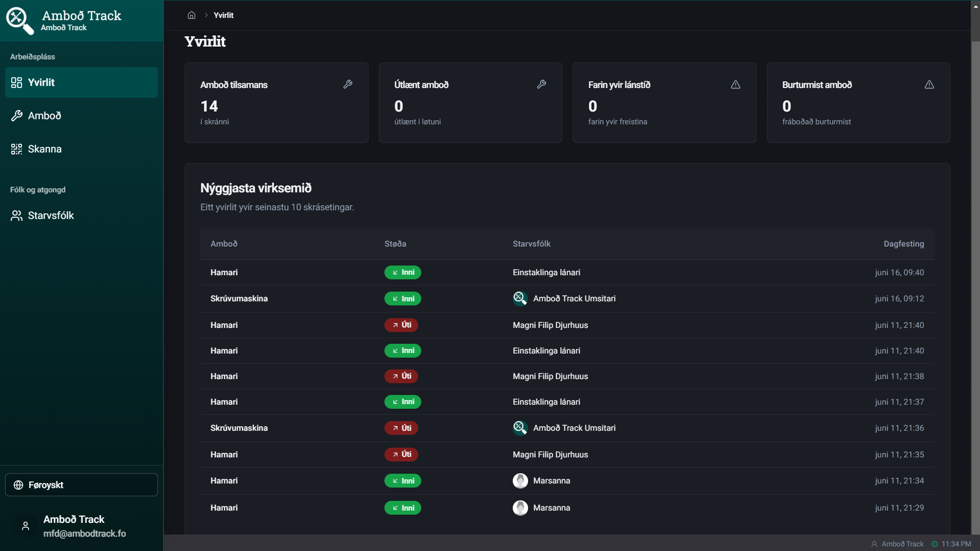This screenshot has height=551, width=980.
Task: Open the Starvsfólk sidebar item
Action: pyautogui.click(x=81, y=215)
